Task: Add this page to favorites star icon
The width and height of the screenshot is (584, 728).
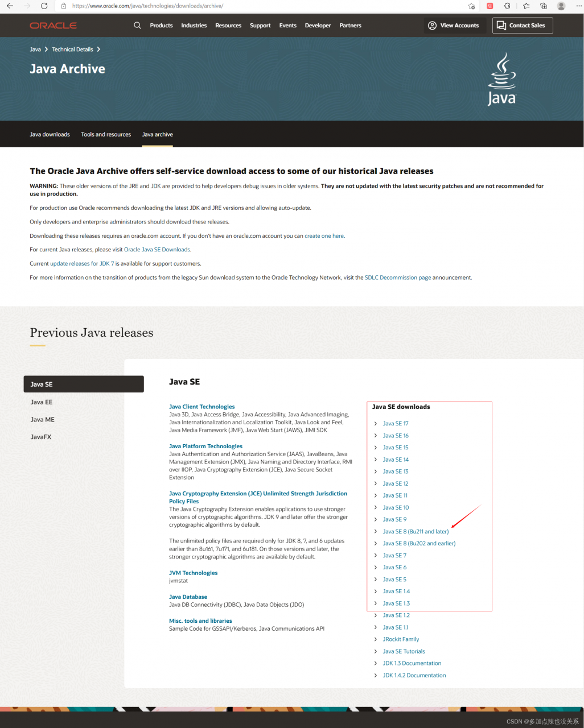Action: coord(471,6)
